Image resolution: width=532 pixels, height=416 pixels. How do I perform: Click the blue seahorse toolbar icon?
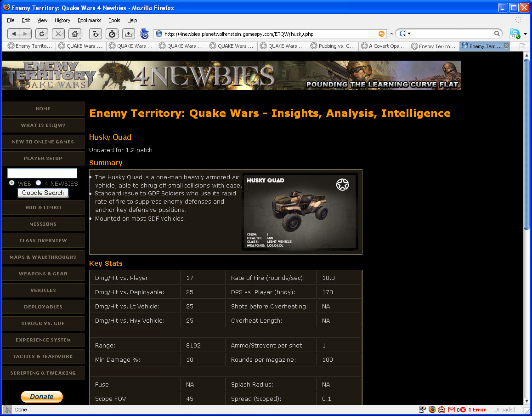[144, 34]
